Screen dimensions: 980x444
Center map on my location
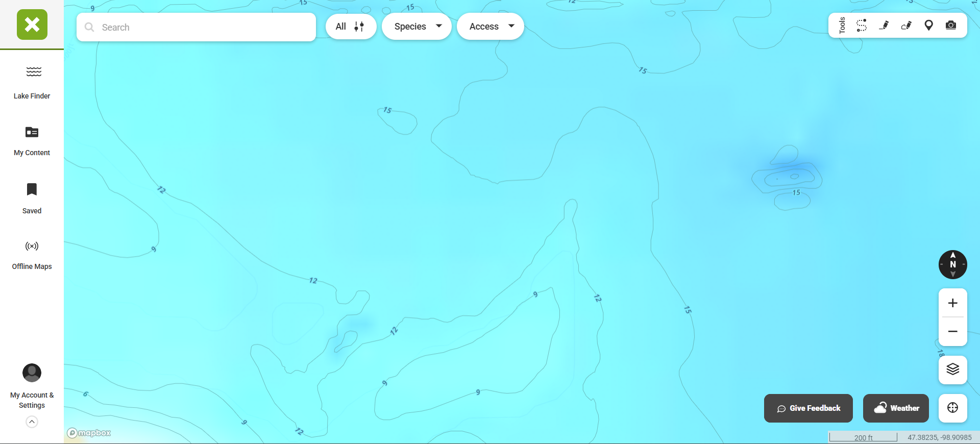pyautogui.click(x=953, y=408)
